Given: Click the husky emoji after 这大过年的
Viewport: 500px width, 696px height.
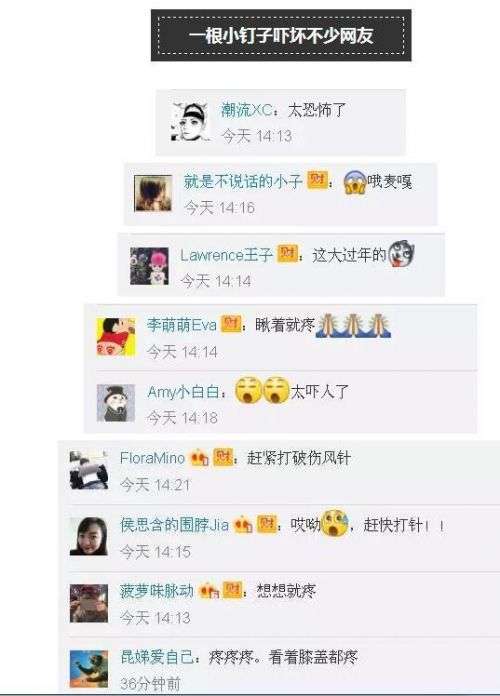Looking at the screenshot, I should point(401,253).
